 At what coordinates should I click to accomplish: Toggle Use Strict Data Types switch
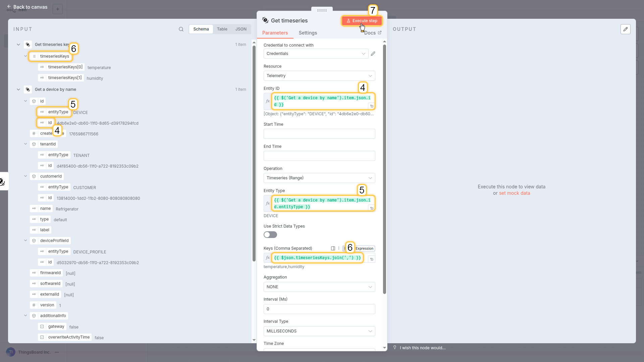[270, 235]
